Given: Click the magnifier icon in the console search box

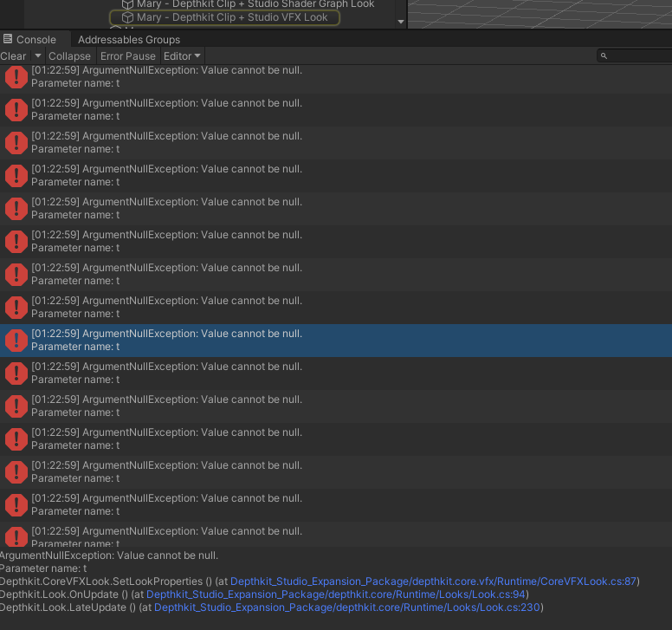Looking at the screenshot, I should click(604, 56).
